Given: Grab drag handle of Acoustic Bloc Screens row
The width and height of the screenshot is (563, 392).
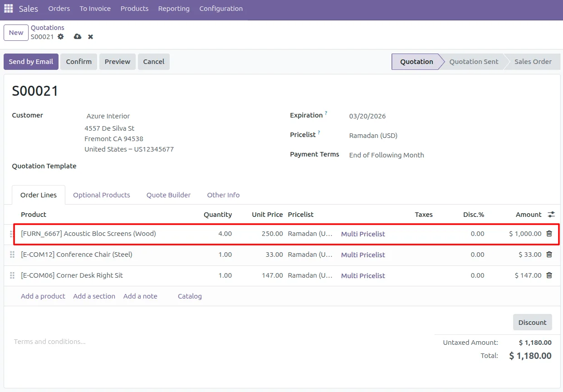Looking at the screenshot, I should [x=12, y=234].
